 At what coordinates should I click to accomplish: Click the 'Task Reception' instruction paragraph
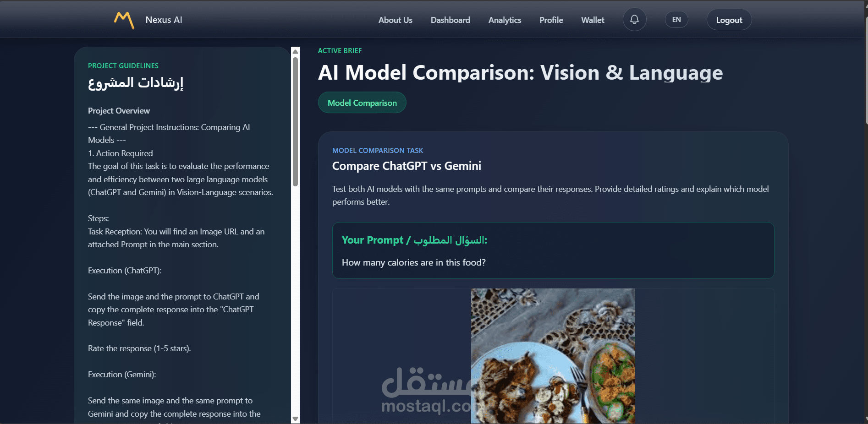click(176, 238)
